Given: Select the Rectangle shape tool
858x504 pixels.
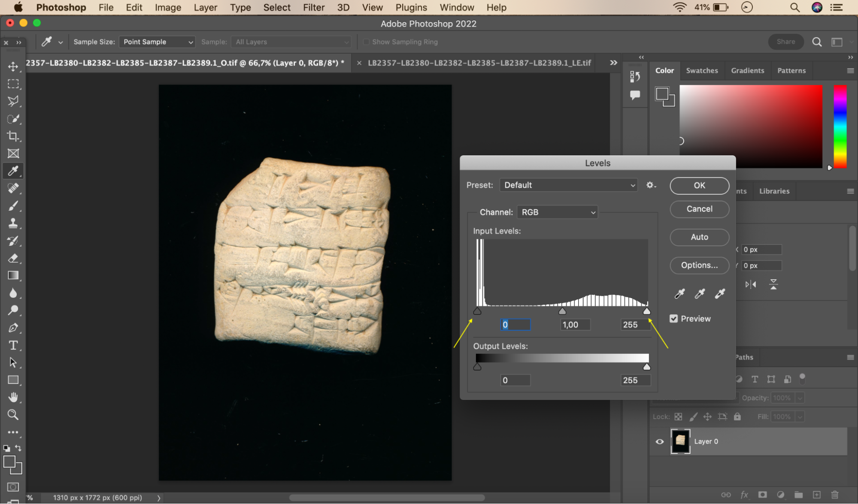Looking at the screenshot, I should 13,380.
